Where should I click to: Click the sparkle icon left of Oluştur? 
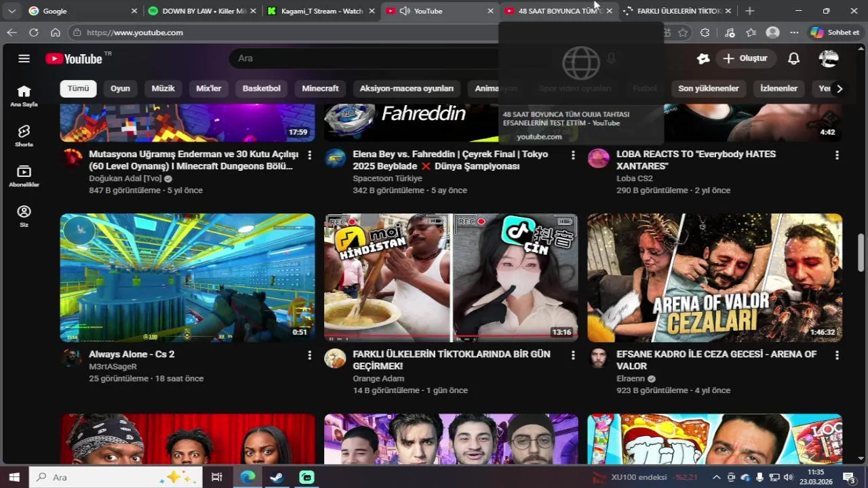coord(703,58)
